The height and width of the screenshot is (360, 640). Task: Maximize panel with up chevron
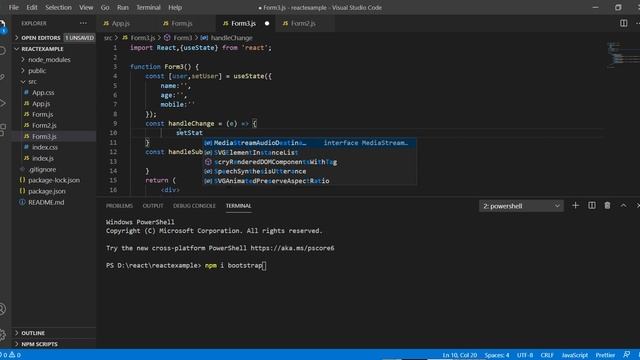623,206
